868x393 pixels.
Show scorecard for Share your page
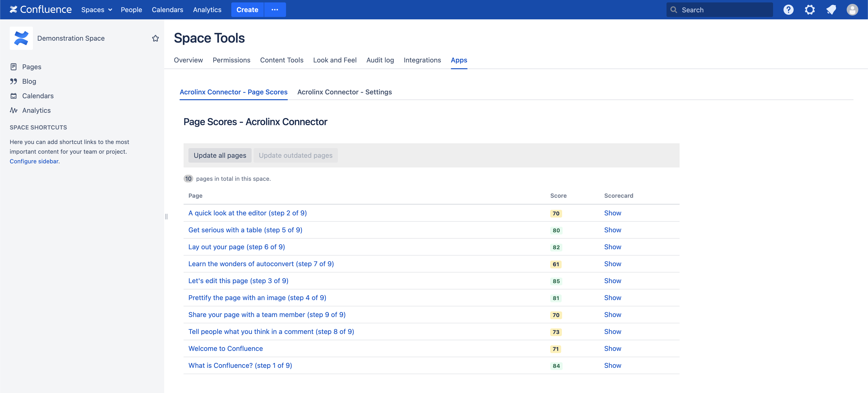[612, 315]
